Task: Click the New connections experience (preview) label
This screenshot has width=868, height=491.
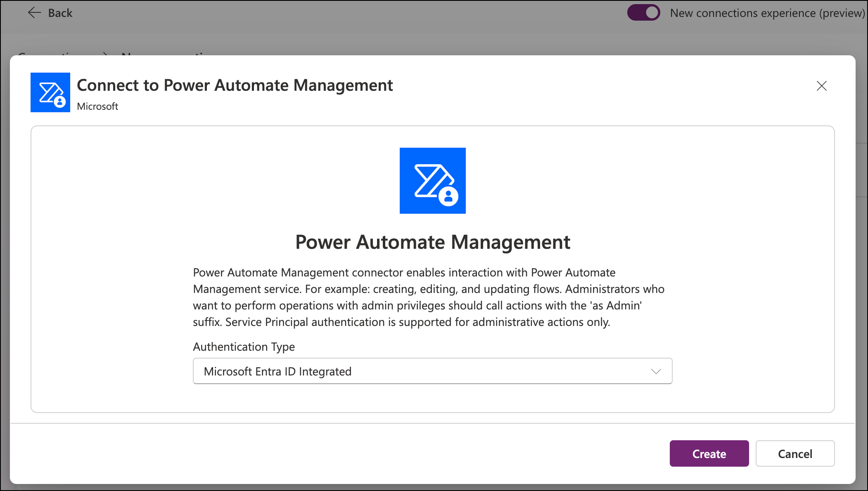Action: click(x=767, y=13)
